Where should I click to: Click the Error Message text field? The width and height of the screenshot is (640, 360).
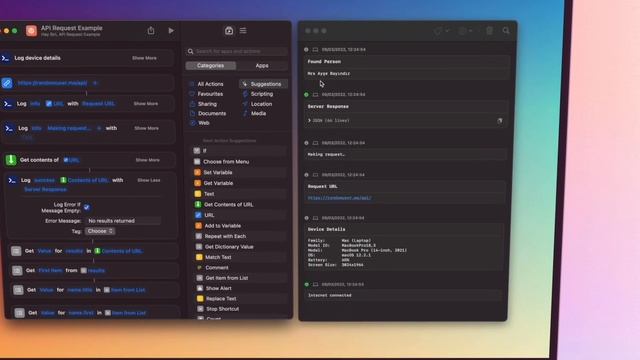point(123,221)
